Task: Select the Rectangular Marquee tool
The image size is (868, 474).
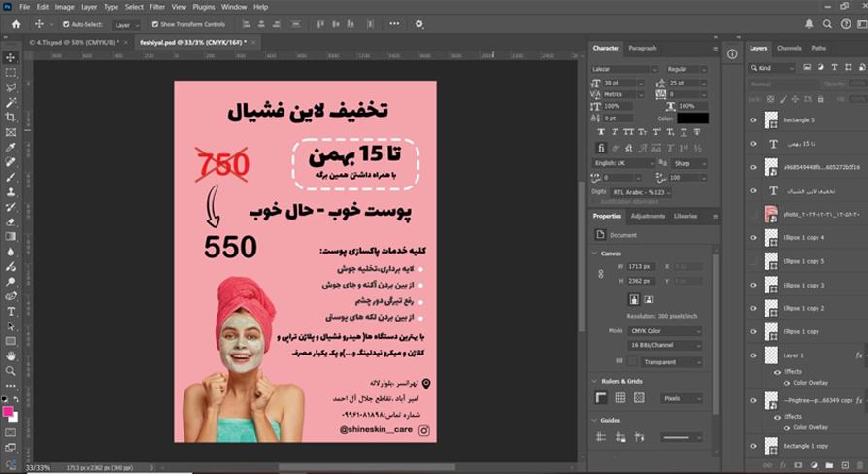Action: coord(11,73)
